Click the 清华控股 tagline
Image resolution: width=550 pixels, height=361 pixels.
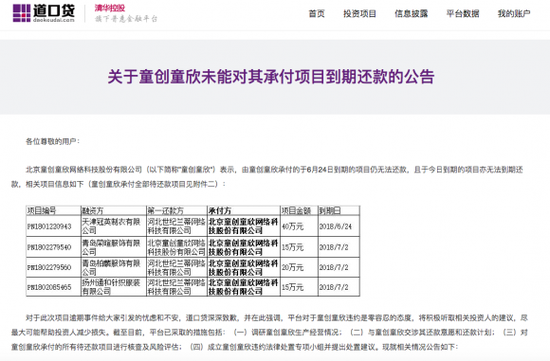[110, 8]
